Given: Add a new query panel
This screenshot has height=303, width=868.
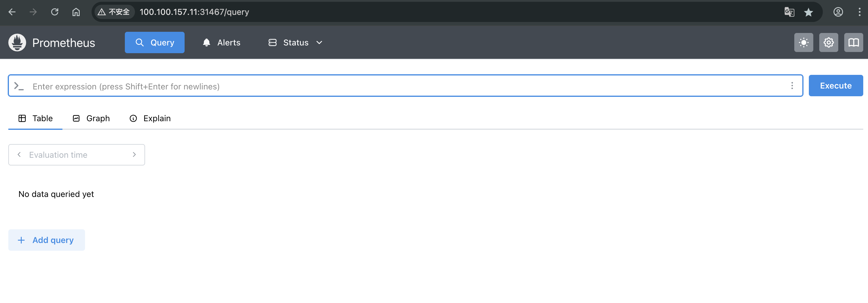Looking at the screenshot, I should pyautogui.click(x=46, y=240).
